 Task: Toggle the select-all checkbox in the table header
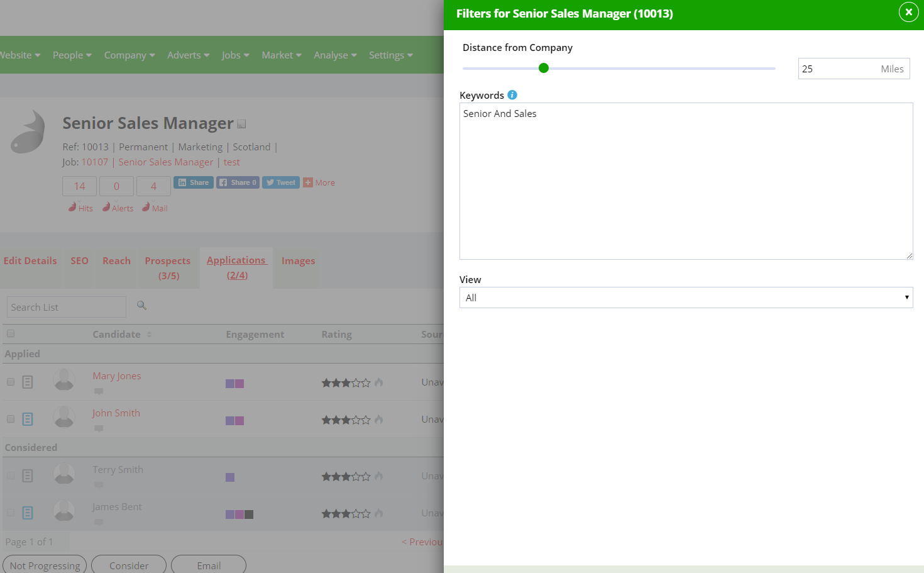pos(10,333)
